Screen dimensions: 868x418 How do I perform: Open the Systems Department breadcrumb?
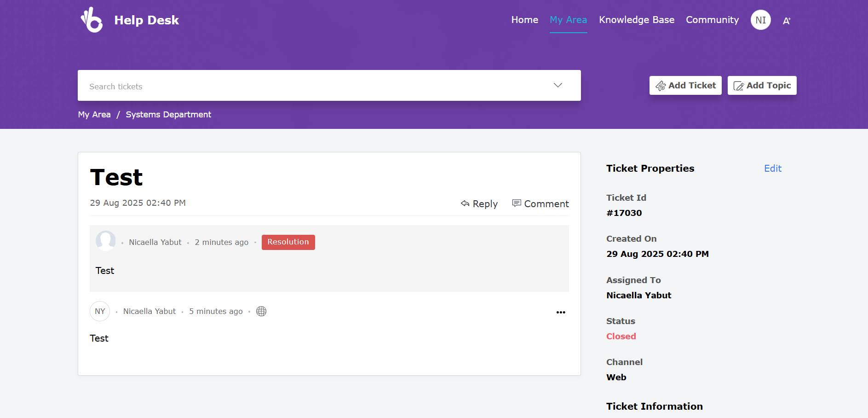coord(168,115)
